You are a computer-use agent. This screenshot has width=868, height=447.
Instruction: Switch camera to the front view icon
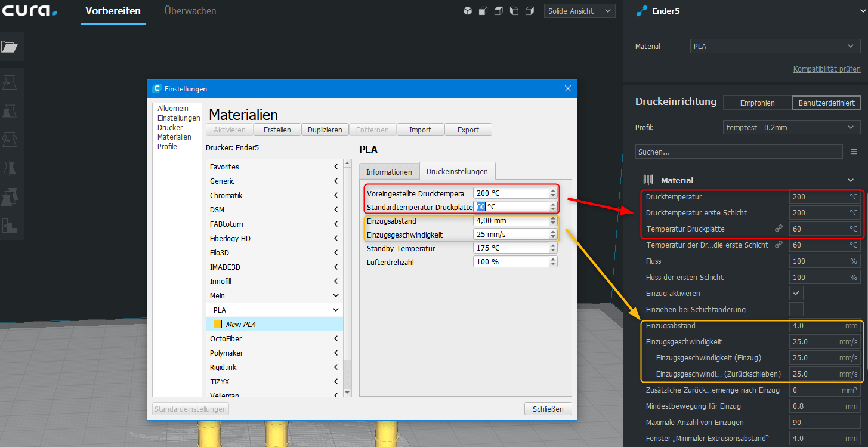tap(483, 11)
